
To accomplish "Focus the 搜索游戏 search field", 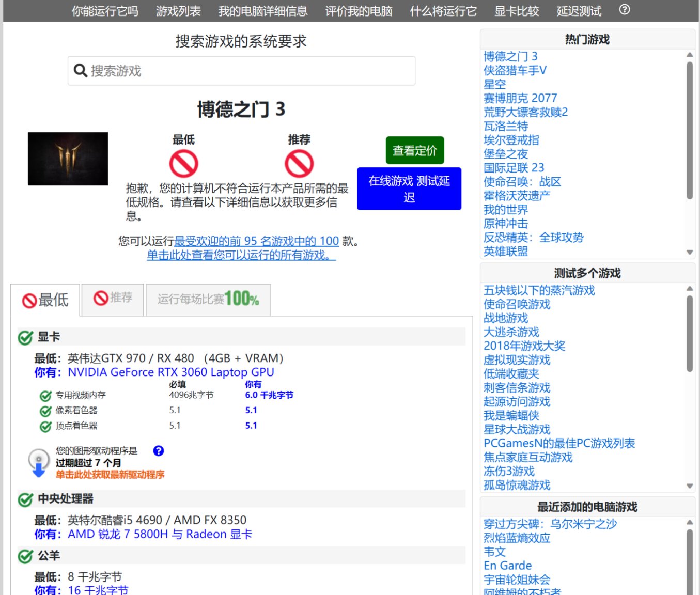I will pyautogui.click(x=241, y=71).
